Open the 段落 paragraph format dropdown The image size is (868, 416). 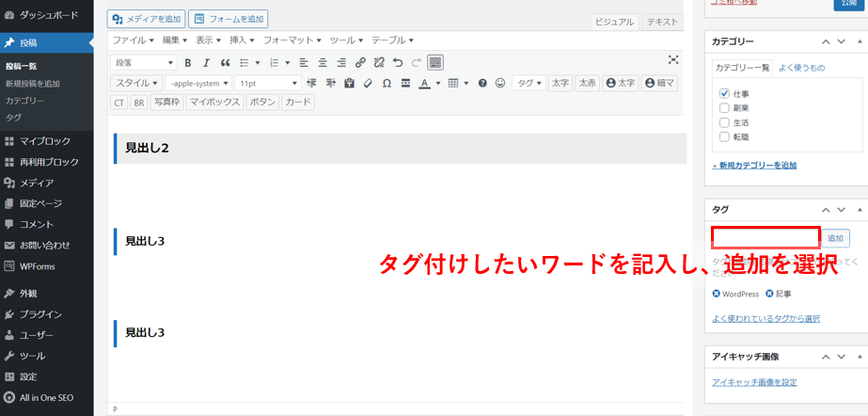point(144,63)
